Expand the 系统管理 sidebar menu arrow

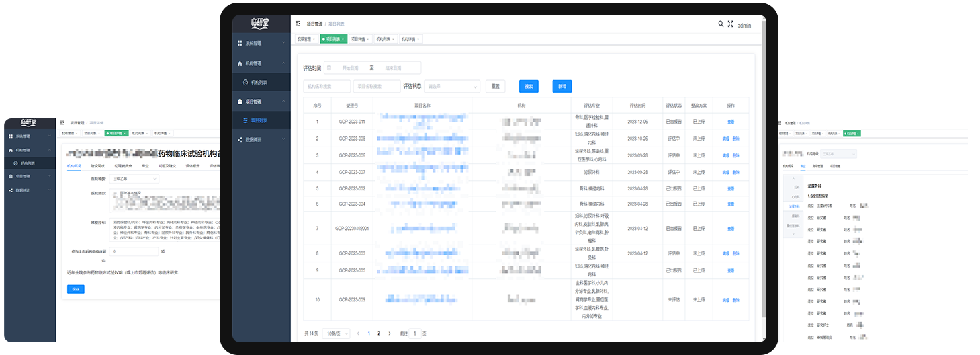pos(284,43)
